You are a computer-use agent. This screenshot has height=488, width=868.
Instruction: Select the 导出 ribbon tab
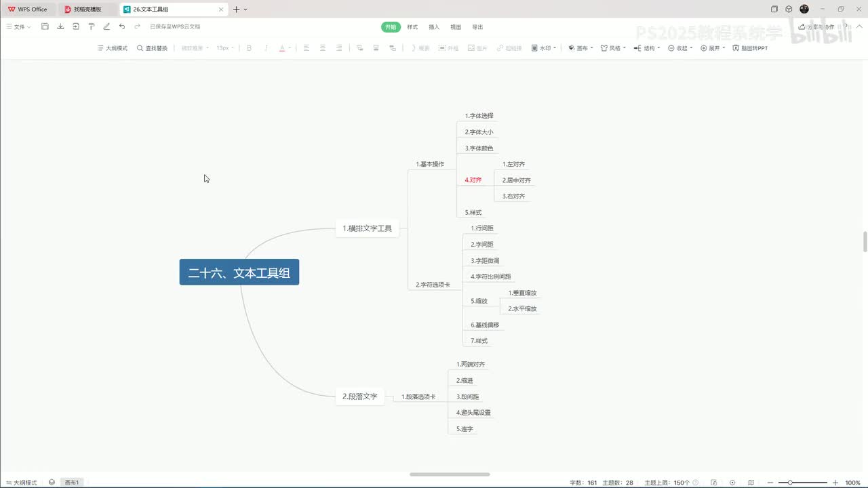477,27
